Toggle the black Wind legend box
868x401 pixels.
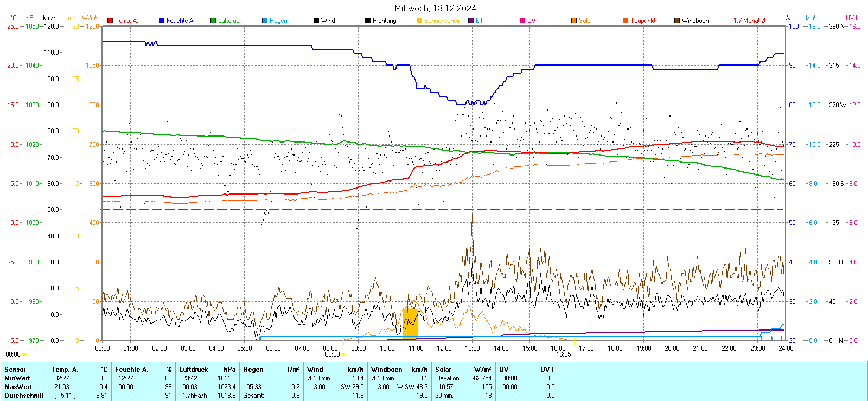[316, 21]
